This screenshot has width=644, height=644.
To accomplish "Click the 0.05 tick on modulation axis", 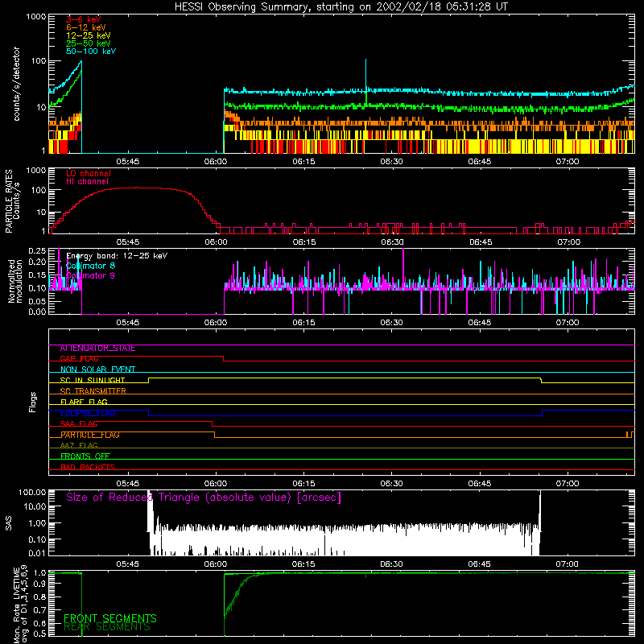I will pyautogui.click(x=37, y=301).
